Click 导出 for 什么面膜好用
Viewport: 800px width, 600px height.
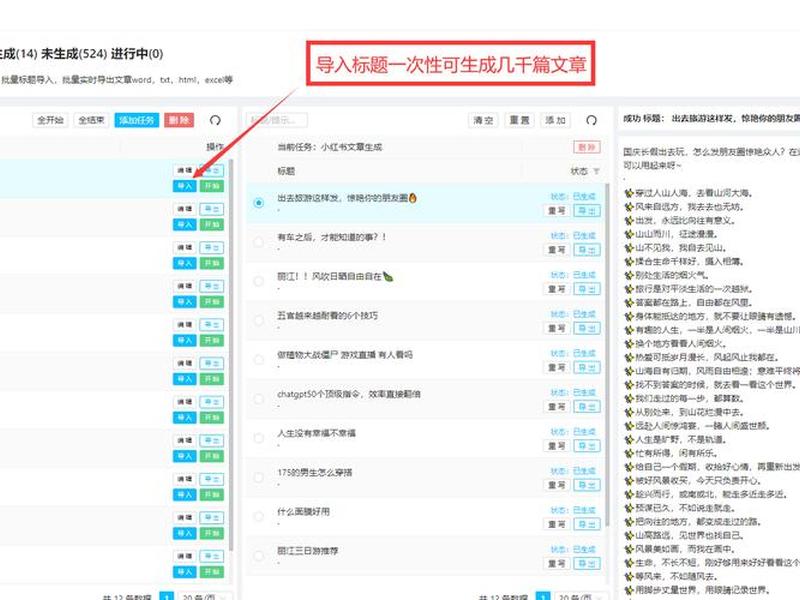[587, 524]
